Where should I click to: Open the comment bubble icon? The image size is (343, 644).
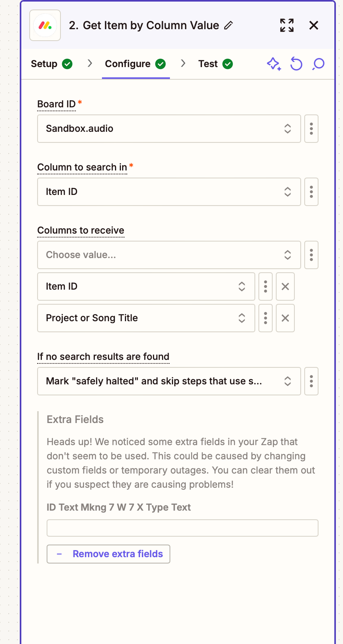(318, 64)
